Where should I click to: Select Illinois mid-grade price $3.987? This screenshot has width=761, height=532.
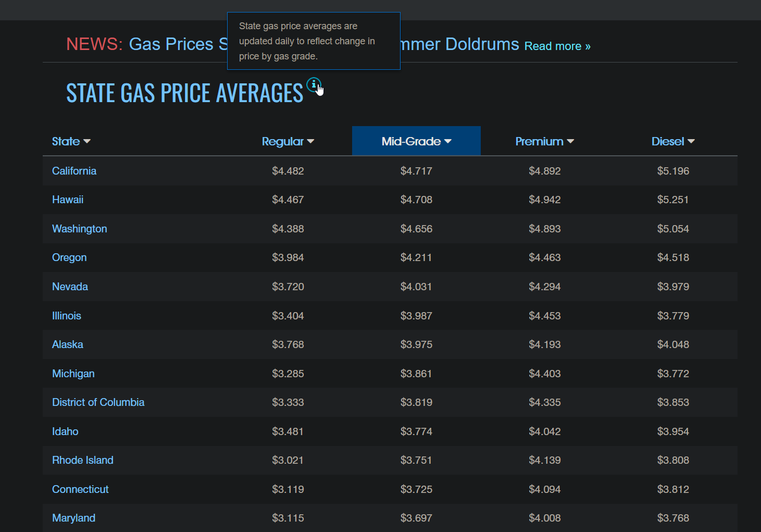(x=416, y=316)
